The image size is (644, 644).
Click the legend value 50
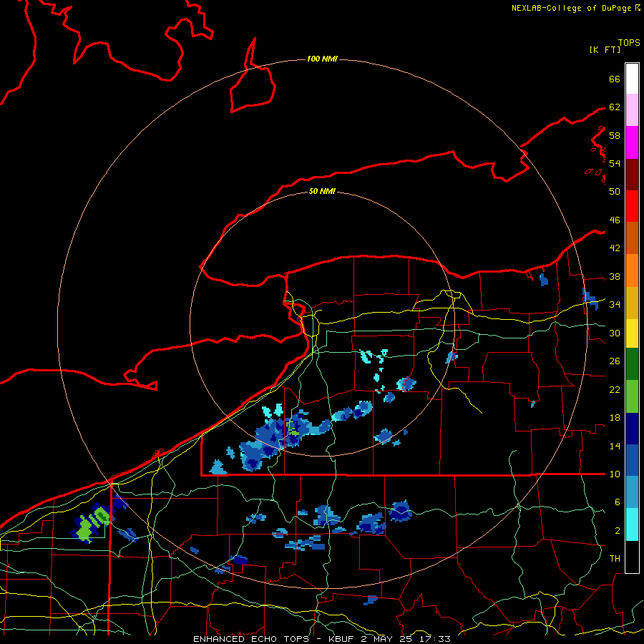615,191
